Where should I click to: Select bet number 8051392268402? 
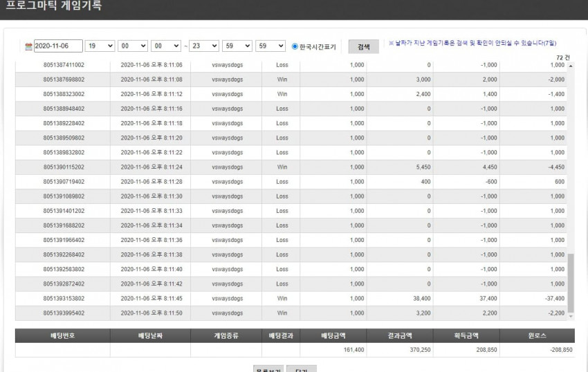tap(64, 255)
